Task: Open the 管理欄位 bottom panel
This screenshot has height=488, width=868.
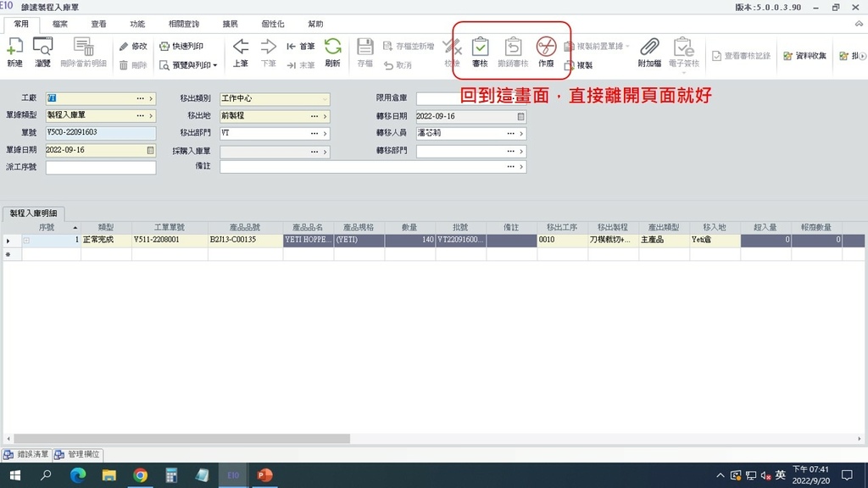Action: [77, 454]
